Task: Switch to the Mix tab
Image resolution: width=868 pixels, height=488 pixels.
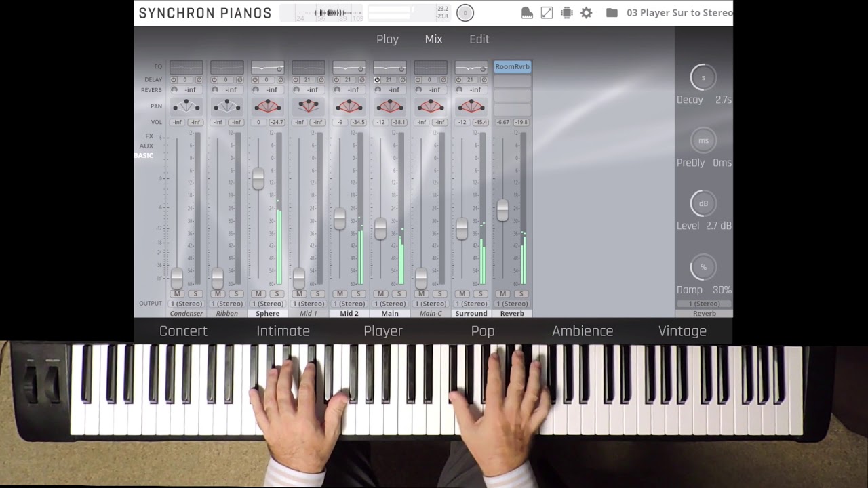Action: click(x=433, y=39)
